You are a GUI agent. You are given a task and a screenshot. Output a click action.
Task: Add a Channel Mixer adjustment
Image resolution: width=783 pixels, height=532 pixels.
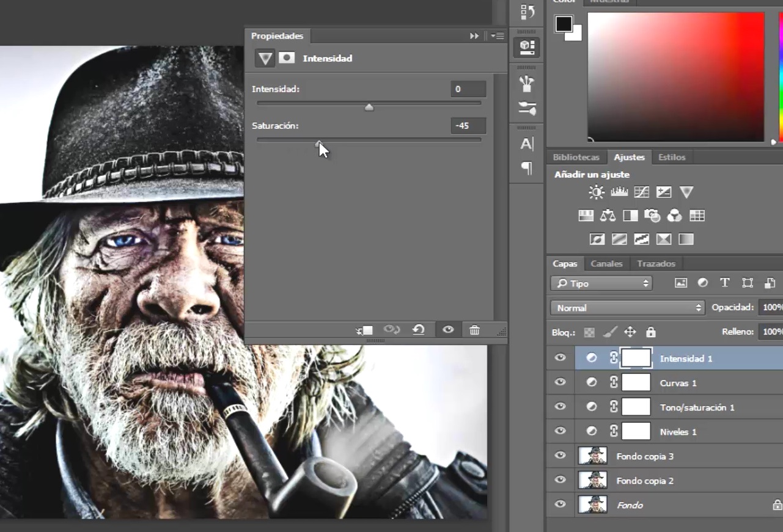(674, 216)
